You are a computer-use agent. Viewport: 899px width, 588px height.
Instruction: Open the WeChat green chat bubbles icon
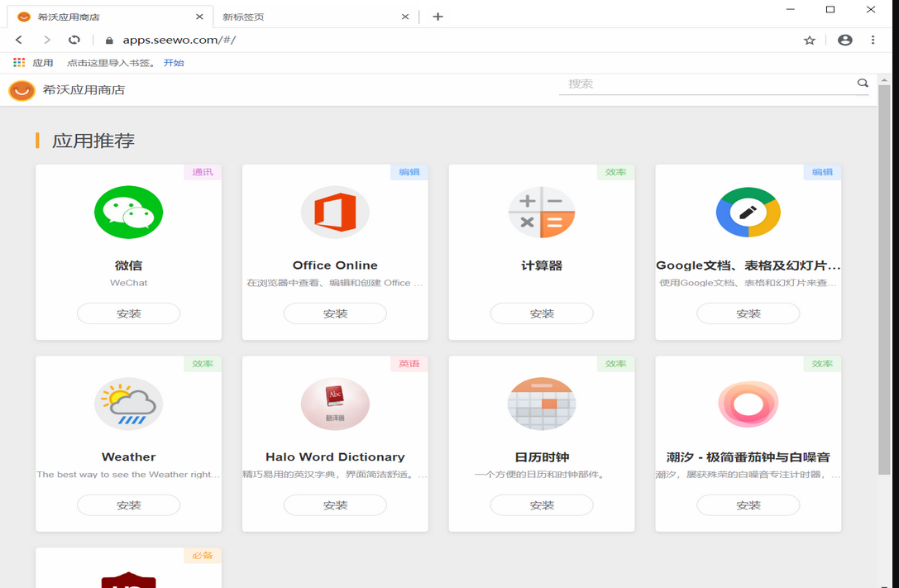click(x=128, y=212)
